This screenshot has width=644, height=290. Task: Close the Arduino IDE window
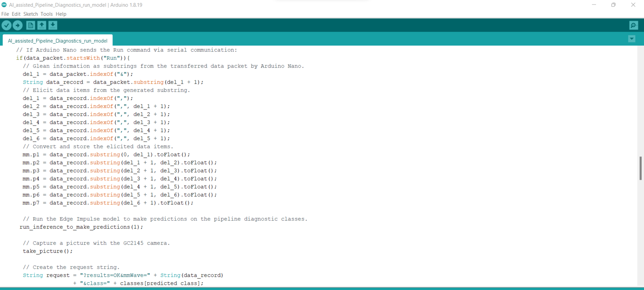coord(633,5)
